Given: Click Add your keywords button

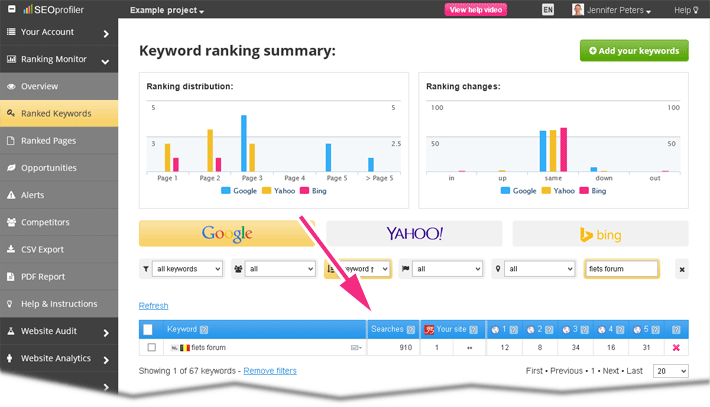Looking at the screenshot, I should 634,51.
